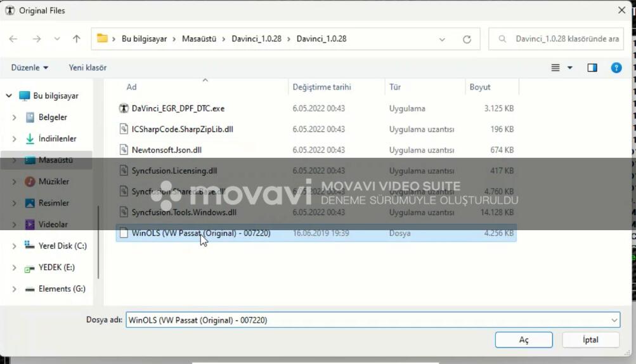Select first Davinci_1.0.28 breadcrumb segment
The width and height of the screenshot is (636, 364).
tap(256, 39)
